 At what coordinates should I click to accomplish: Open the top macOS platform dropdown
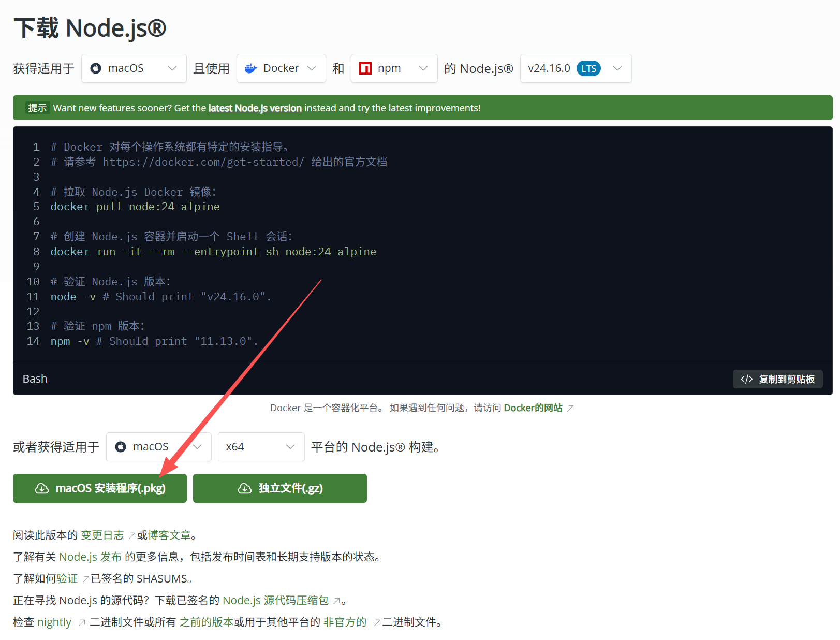(134, 68)
